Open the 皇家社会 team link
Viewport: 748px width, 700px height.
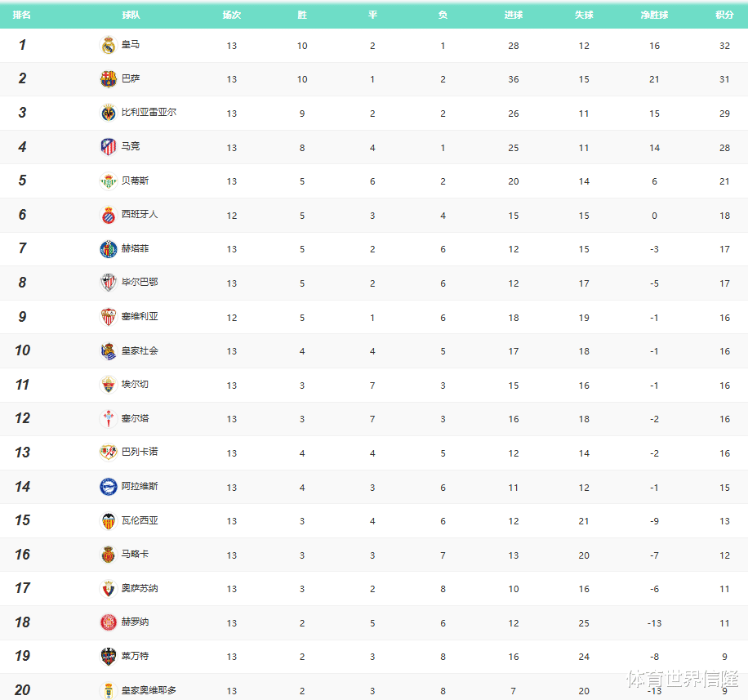[140, 350]
